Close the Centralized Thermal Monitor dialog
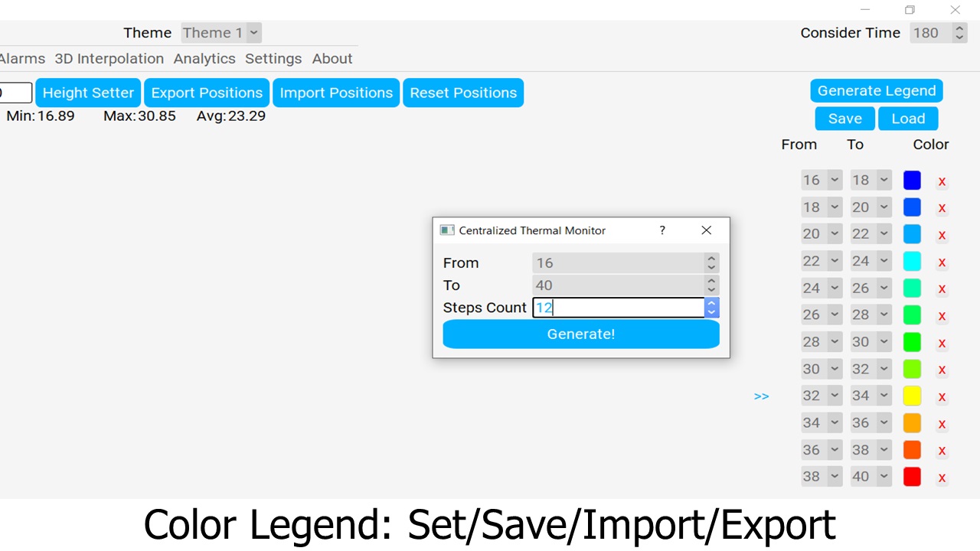The height and width of the screenshot is (551, 980). [706, 230]
